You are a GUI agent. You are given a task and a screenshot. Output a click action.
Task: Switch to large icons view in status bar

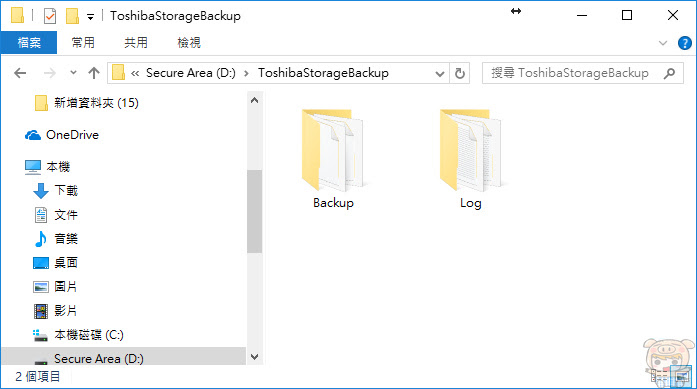682,377
